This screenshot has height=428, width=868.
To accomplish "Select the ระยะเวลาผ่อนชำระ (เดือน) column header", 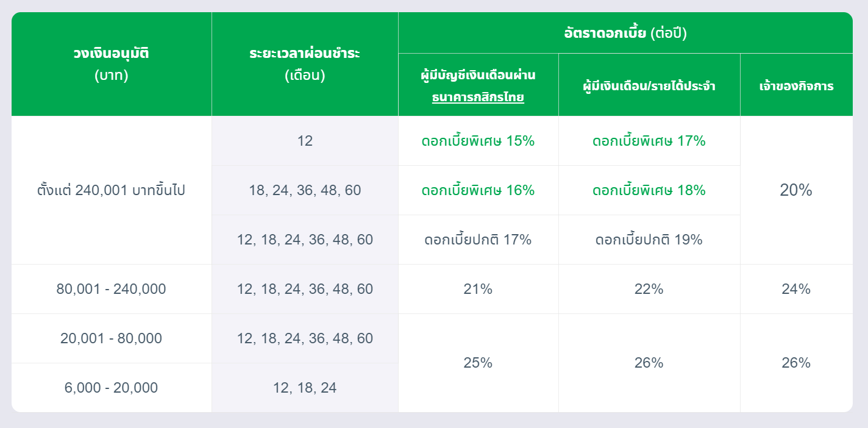I will coord(305,64).
